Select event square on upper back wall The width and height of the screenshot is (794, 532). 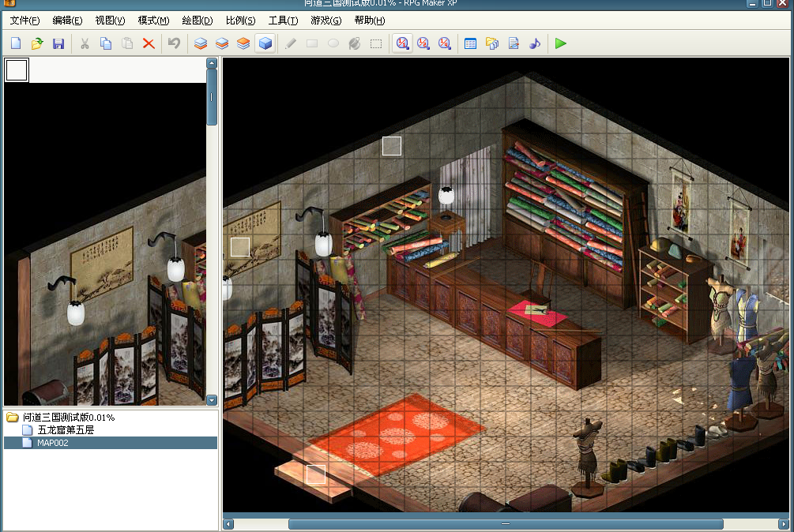391,146
